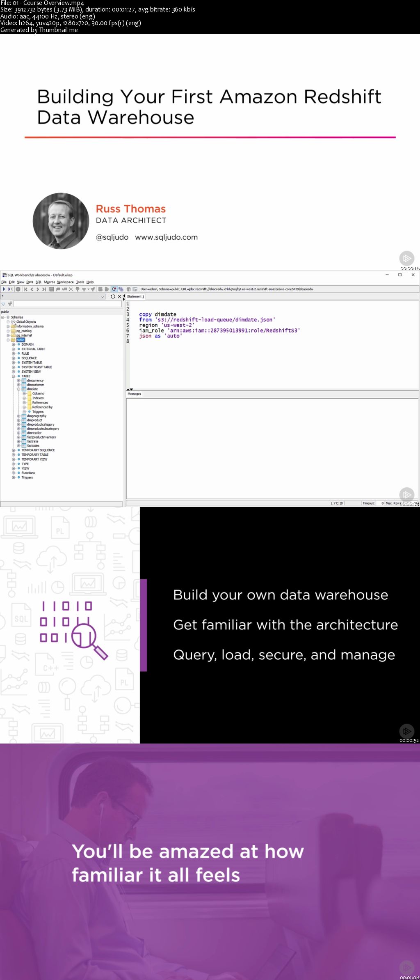
Task: Click the Execute current statement icon
Action: tap(10, 289)
